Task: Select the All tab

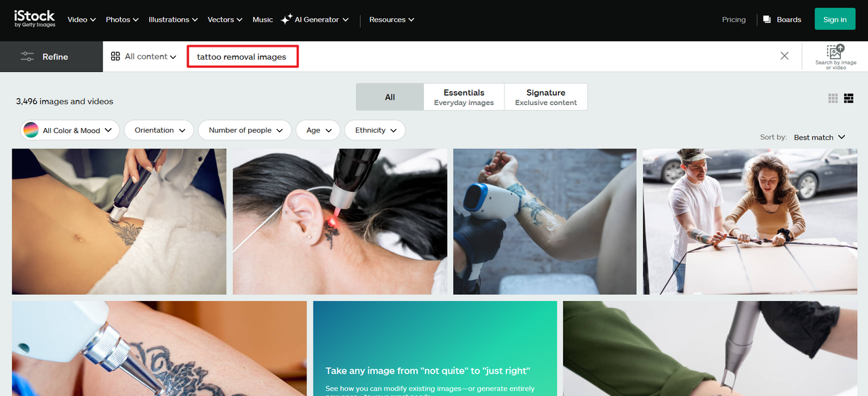Action: pos(390,97)
